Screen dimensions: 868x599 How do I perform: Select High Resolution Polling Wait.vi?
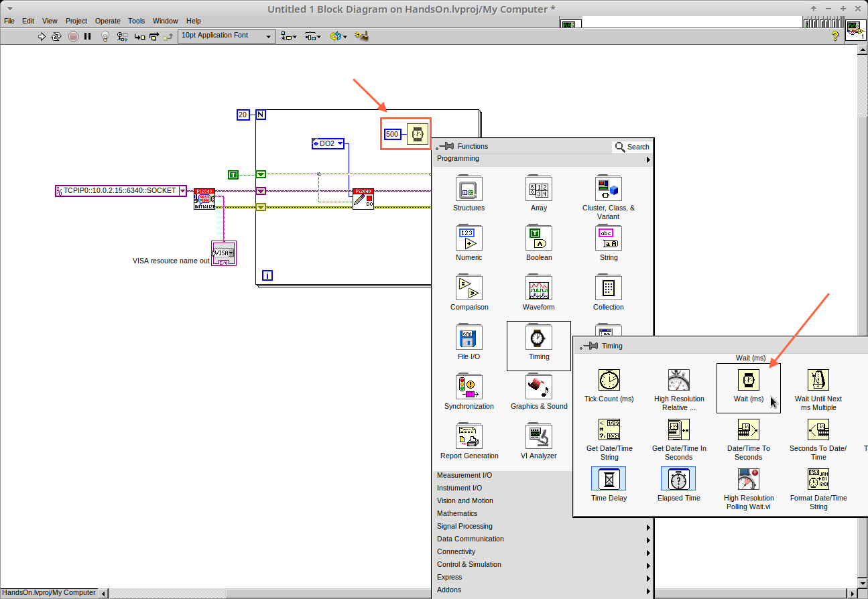pos(749,490)
